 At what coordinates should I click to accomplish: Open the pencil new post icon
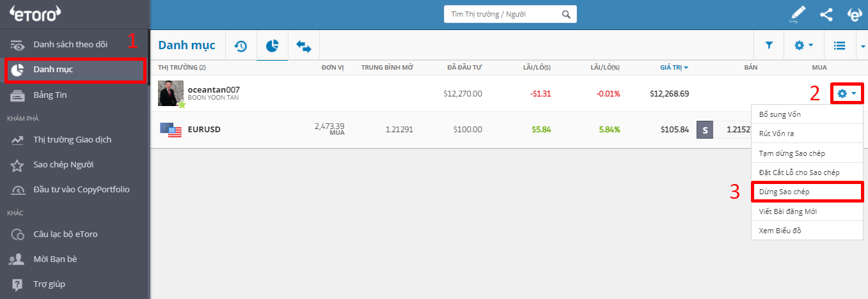coord(797,14)
